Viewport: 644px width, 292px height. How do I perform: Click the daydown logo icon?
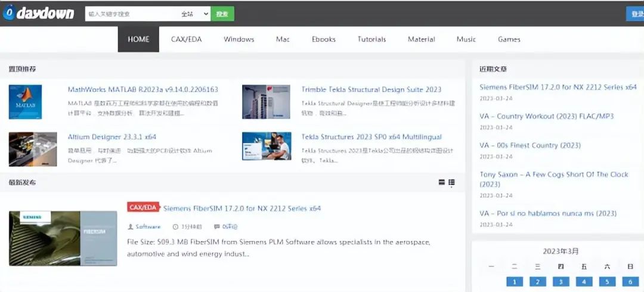coord(8,13)
